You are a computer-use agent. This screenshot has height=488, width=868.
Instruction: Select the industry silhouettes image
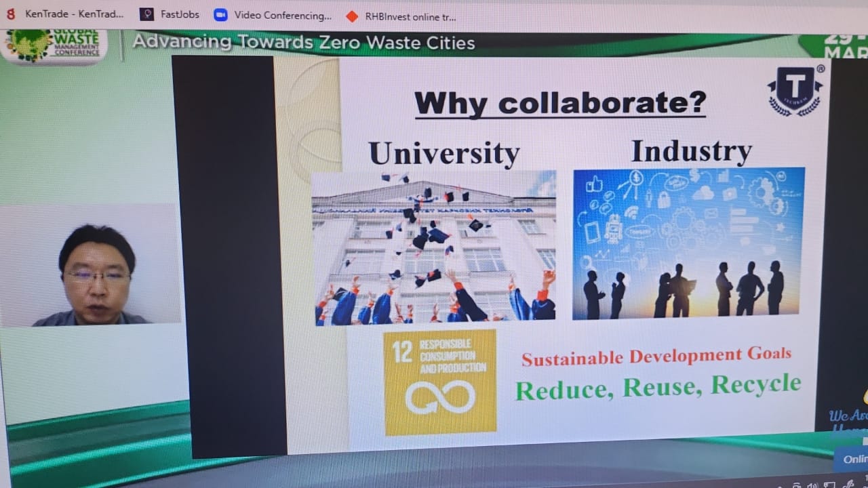point(688,243)
